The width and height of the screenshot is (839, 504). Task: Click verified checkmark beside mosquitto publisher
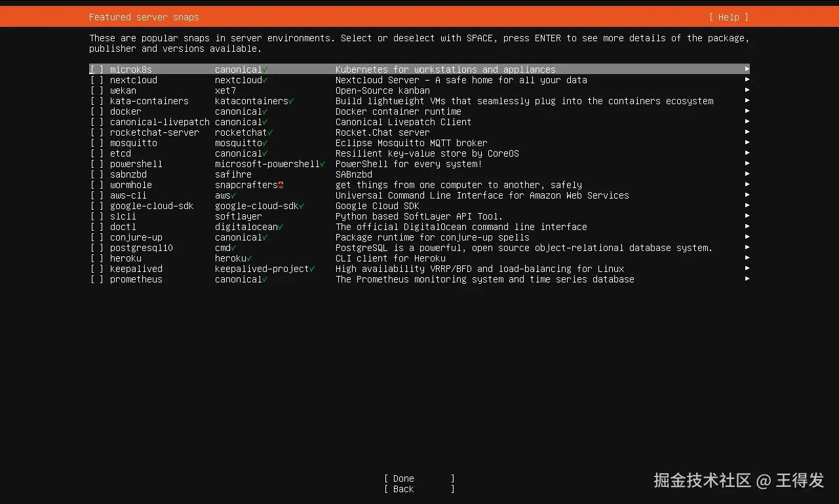tap(265, 143)
